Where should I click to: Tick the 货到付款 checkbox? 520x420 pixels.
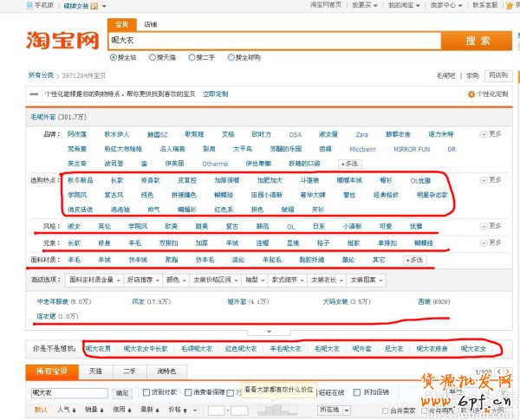[x=146, y=392]
